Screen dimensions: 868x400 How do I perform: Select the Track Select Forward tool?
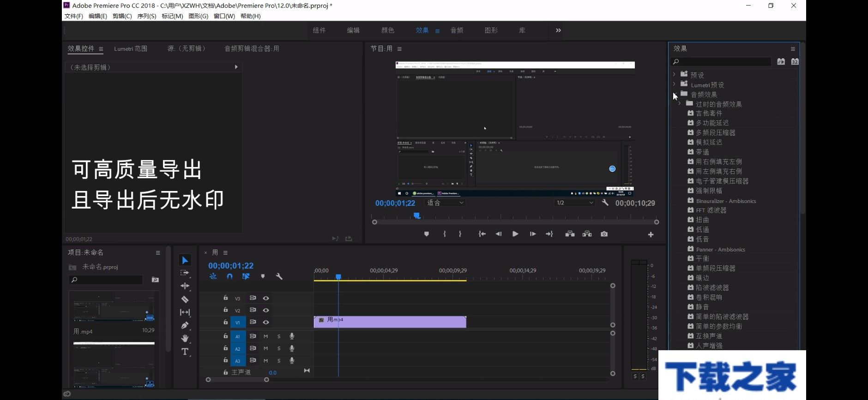point(185,273)
